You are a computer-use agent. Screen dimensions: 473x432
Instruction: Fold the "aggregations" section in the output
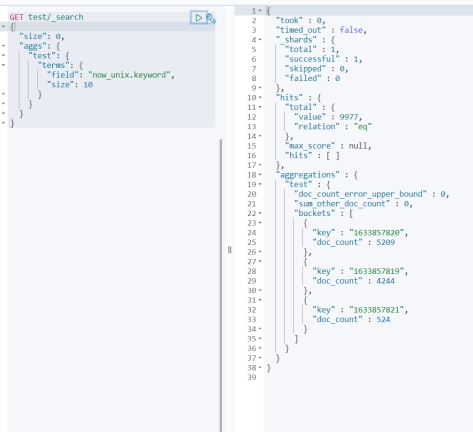tap(260, 175)
